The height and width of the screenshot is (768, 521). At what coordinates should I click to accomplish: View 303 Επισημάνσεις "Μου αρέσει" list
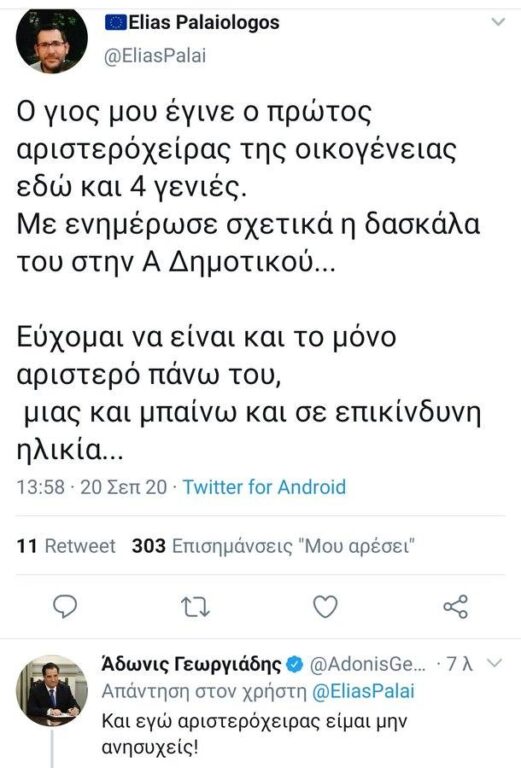(x=274, y=546)
